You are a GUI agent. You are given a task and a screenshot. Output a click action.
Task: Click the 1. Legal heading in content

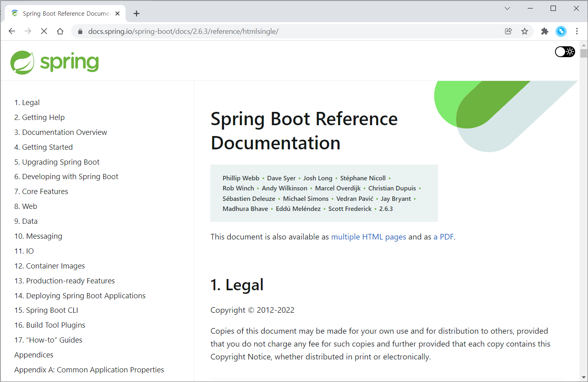pyautogui.click(x=237, y=285)
